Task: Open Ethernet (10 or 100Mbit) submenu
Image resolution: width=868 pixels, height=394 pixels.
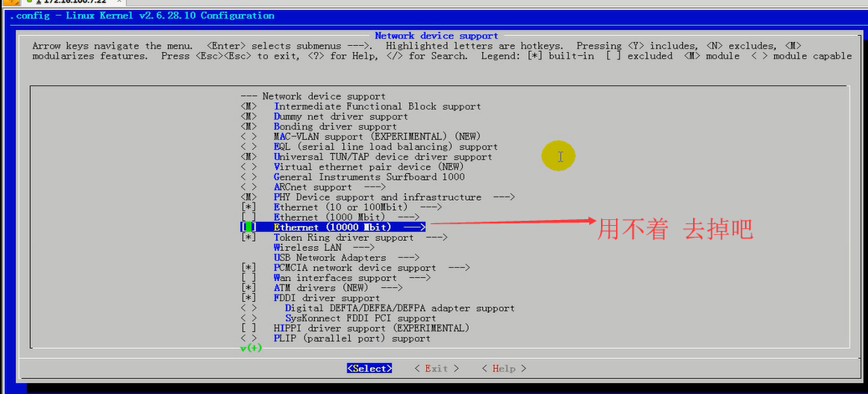Action: tap(357, 207)
